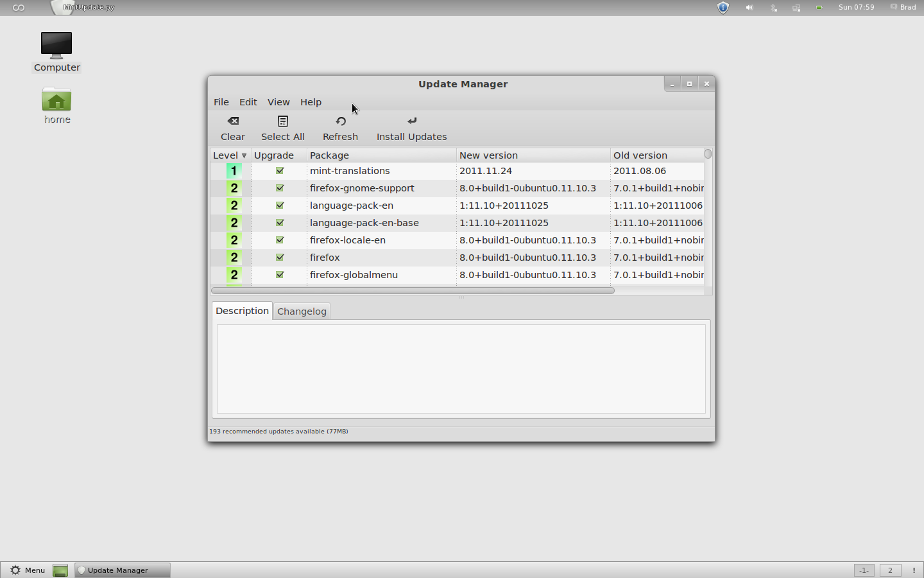Open the Menu button in the bottom panel
Screen dimensions: 924x578
click(28, 570)
